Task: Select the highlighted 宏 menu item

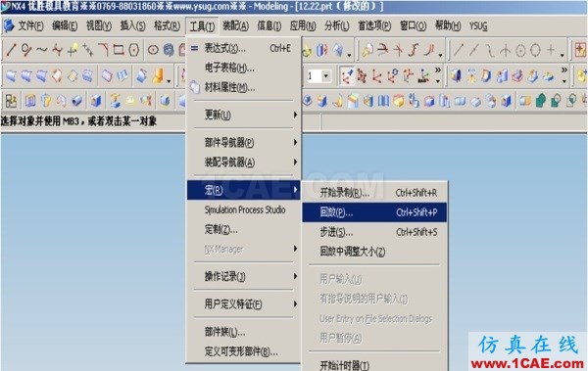Action: point(244,190)
